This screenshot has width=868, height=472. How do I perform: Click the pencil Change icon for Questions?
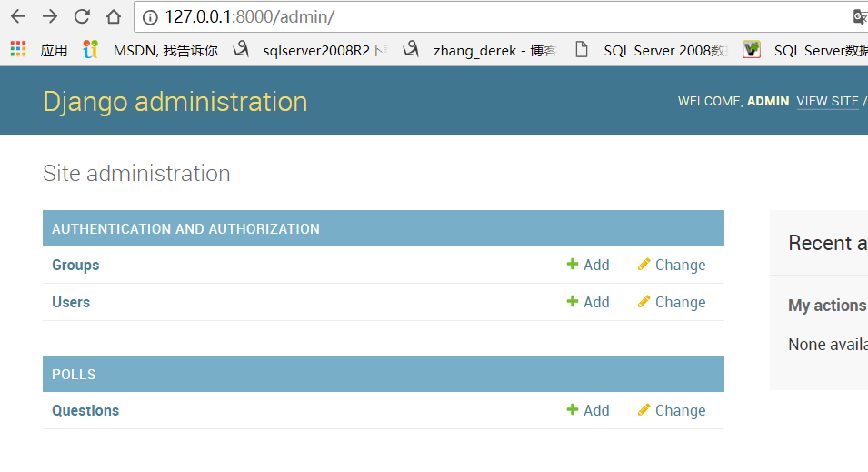click(x=644, y=409)
